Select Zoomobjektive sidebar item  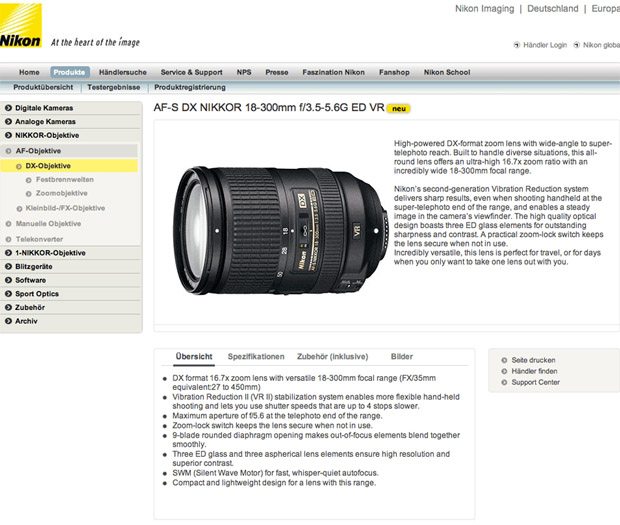tap(62, 193)
